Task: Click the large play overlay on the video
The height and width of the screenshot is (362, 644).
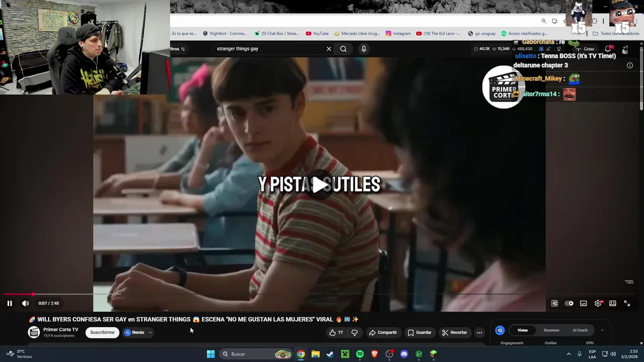Action: pos(319,185)
